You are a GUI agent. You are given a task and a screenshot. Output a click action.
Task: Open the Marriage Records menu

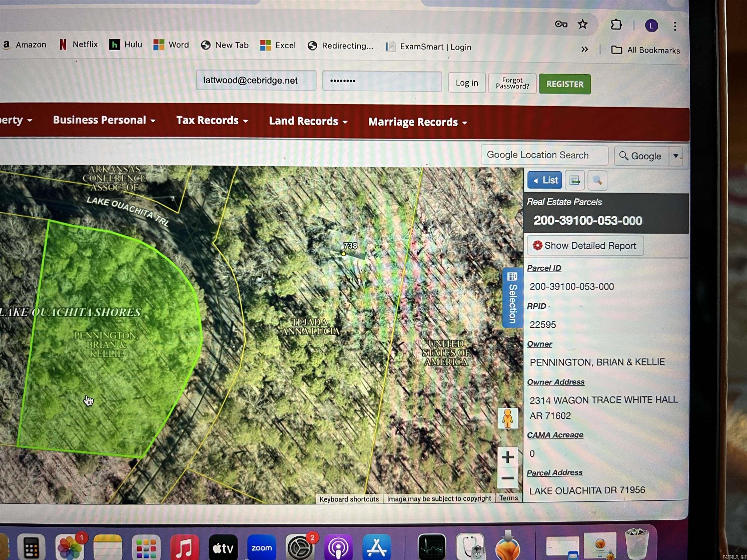[418, 122]
